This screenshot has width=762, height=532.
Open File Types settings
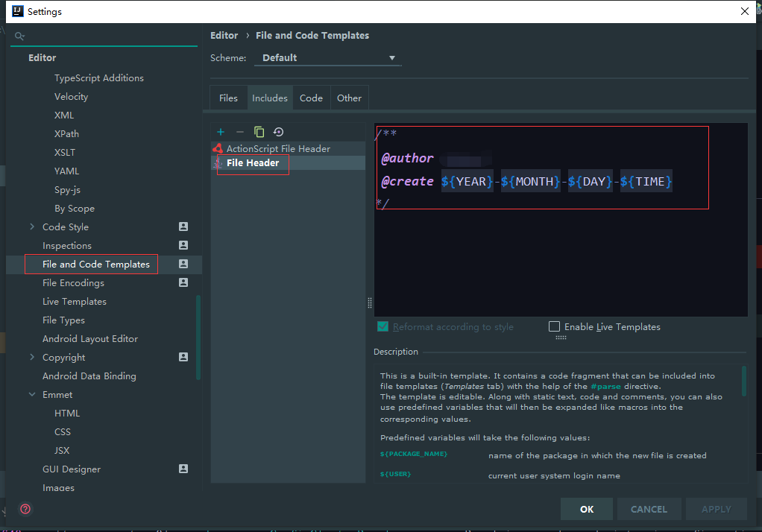click(63, 320)
